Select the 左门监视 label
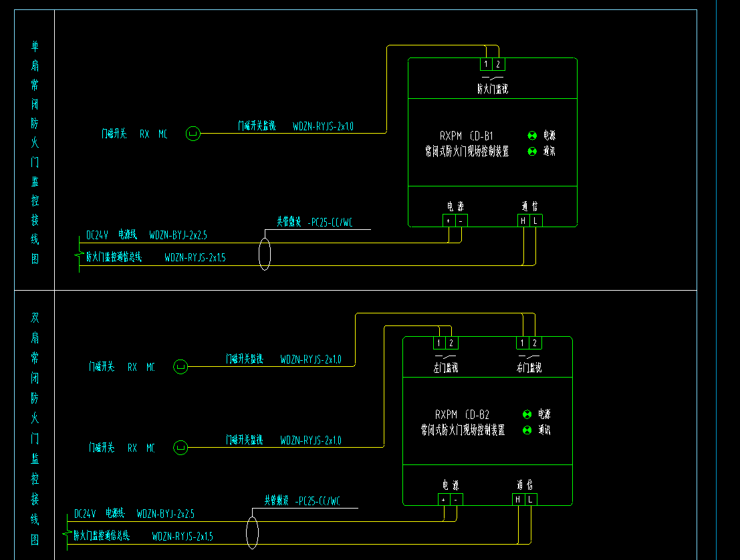This screenshot has width=740, height=560. click(x=445, y=368)
